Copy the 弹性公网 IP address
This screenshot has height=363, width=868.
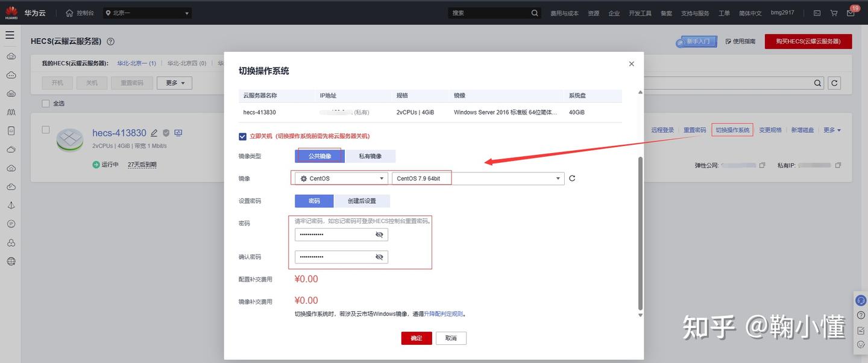click(x=762, y=165)
